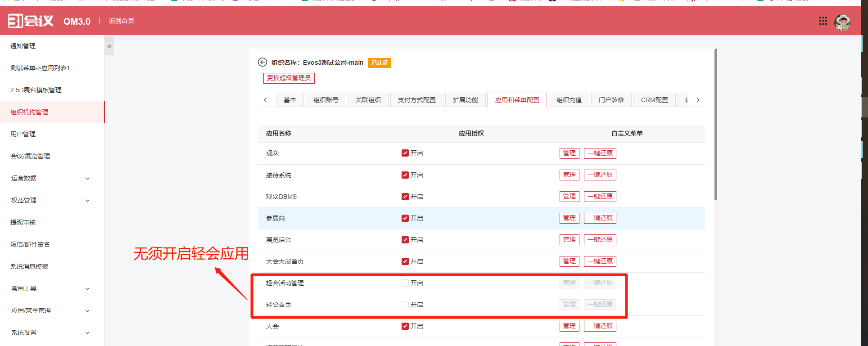868x346 pixels.
Task: Click the 31会议 logo
Action: click(31, 21)
